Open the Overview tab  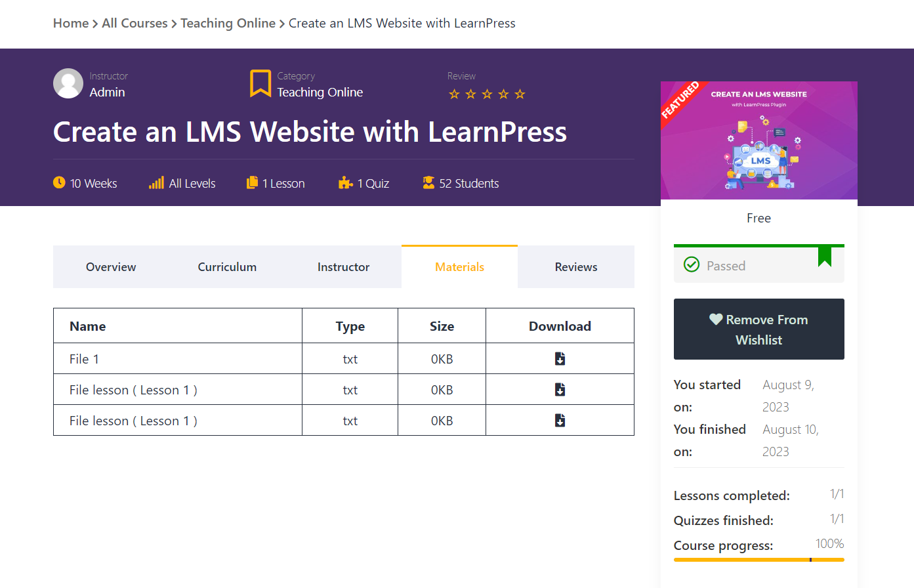point(111,267)
